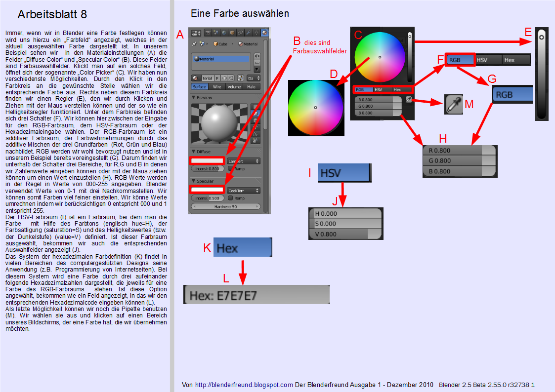The height and width of the screenshot is (392, 555).
Task: Select the active Material tab sphere icon in header
Action: tap(265, 33)
